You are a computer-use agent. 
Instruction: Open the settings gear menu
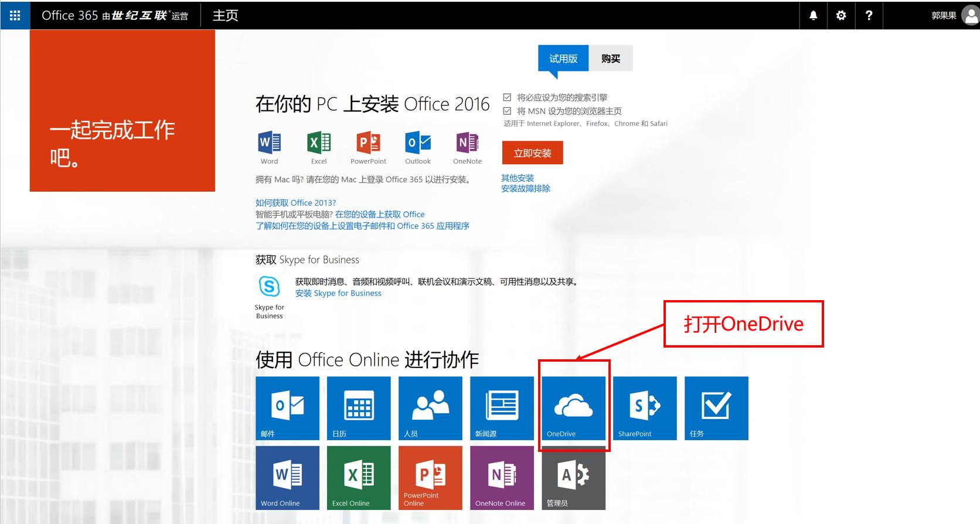coord(841,15)
